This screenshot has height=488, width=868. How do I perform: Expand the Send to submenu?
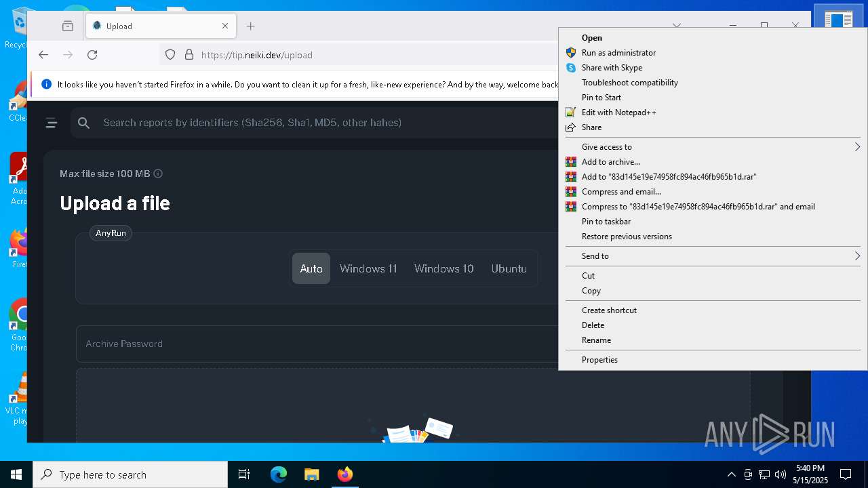pyautogui.click(x=712, y=256)
